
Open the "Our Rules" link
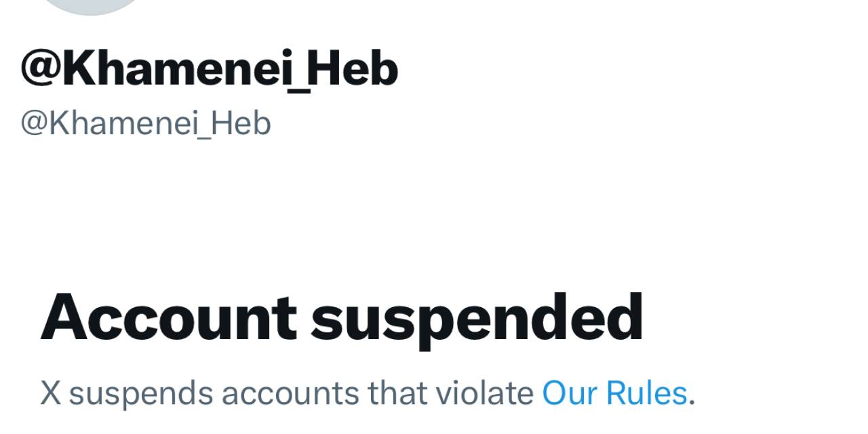pos(614,393)
